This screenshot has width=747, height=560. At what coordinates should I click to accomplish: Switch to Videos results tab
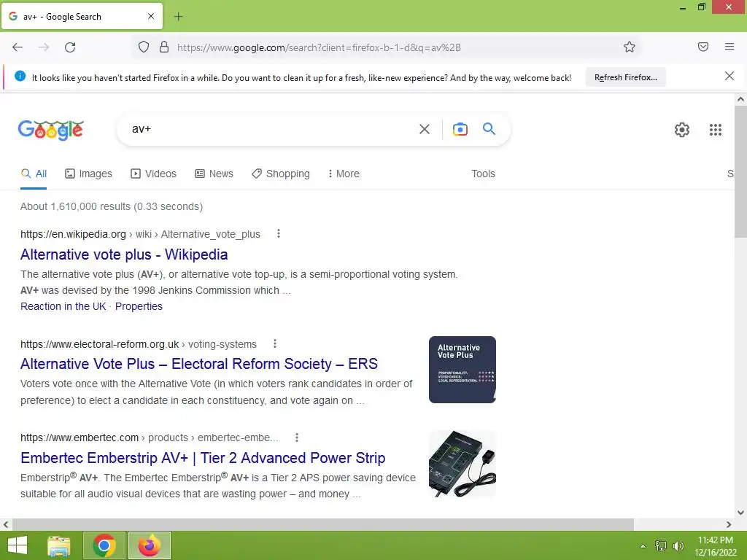[153, 174]
